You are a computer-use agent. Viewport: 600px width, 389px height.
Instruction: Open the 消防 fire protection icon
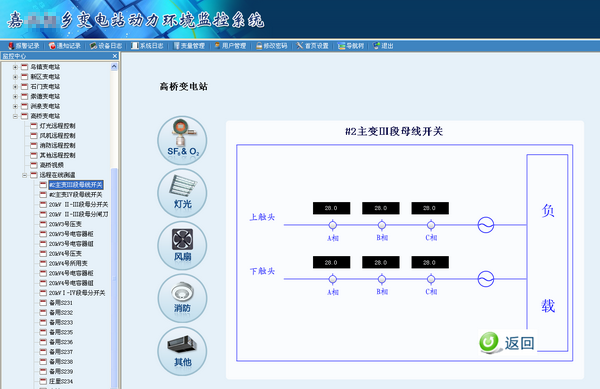182,298
